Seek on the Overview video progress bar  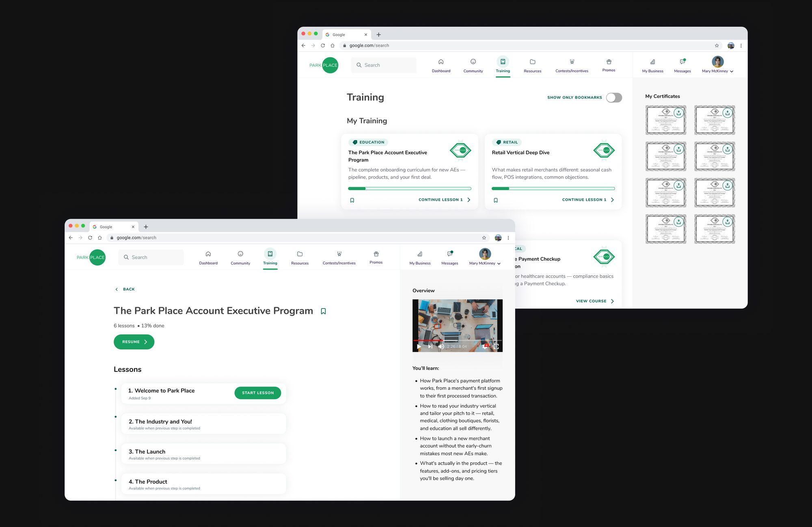point(457,340)
